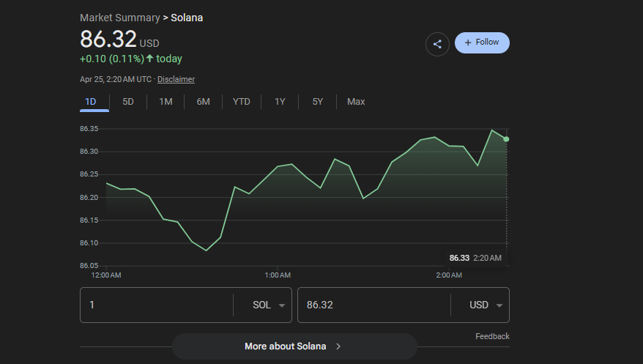Open More about Solana
The height and width of the screenshot is (364, 643).
pos(294,346)
